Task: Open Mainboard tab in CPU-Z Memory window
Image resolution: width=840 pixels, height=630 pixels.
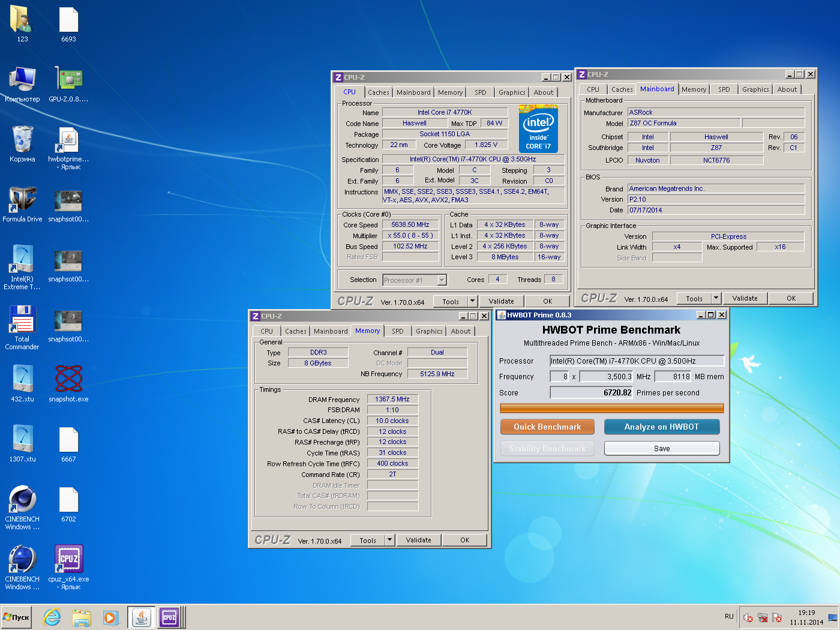Action: point(331,331)
